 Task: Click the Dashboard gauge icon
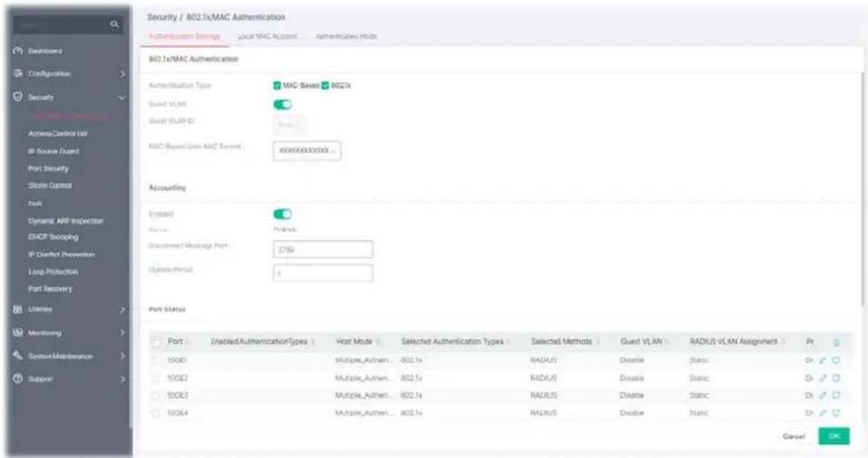[x=18, y=51]
